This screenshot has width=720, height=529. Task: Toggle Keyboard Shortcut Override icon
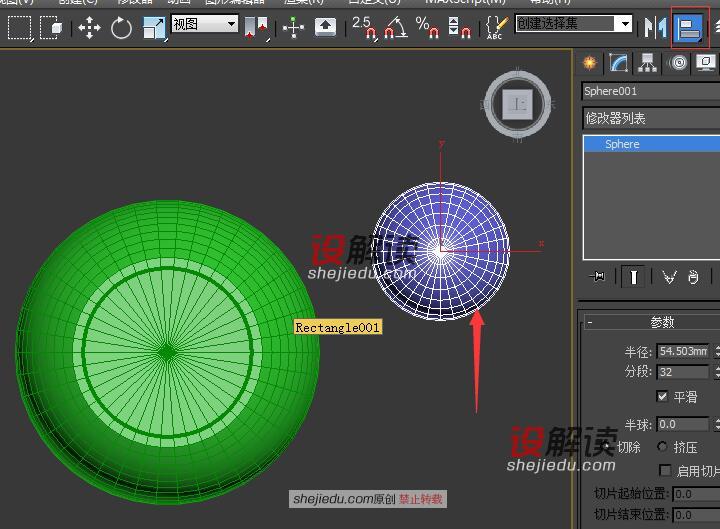click(x=325, y=28)
